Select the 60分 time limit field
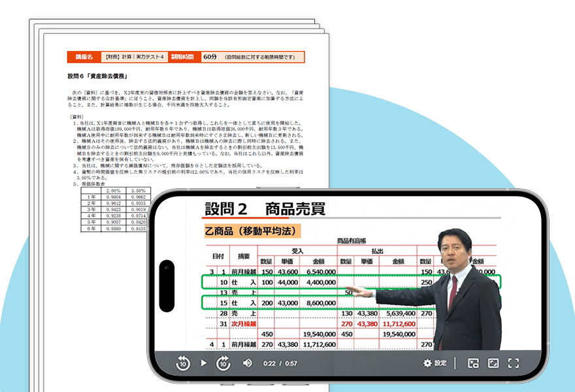Viewport: 575px width, 392px height. pyautogui.click(x=210, y=57)
